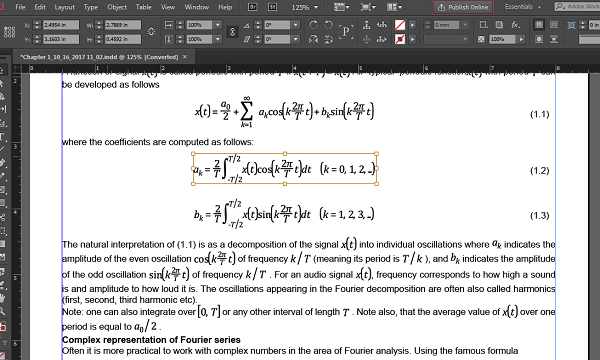Click the P flip/rotate indicator
The image size is (600, 360).
346,32
